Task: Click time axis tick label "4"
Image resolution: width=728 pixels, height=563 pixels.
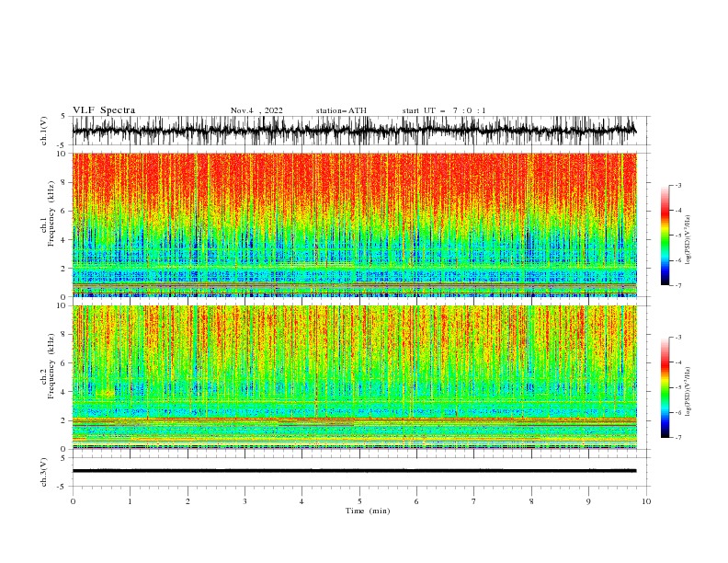Action: (x=301, y=501)
